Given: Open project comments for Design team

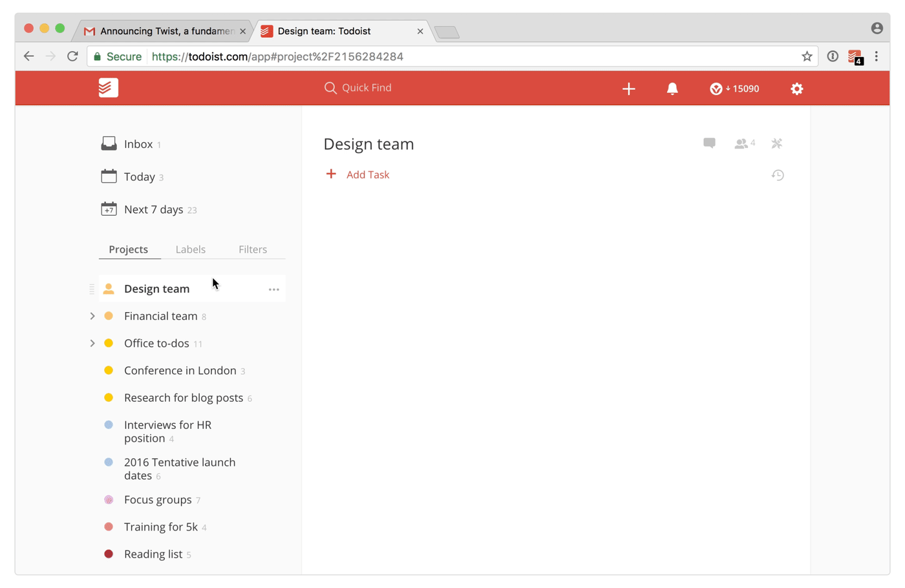Looking at the screenshot, I should [709, 143].
